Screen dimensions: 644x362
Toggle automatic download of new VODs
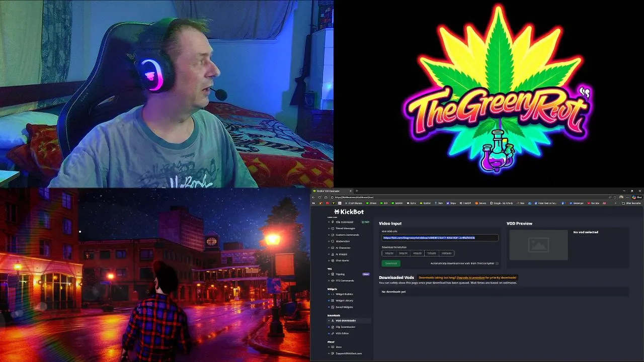tap(497, 263)
